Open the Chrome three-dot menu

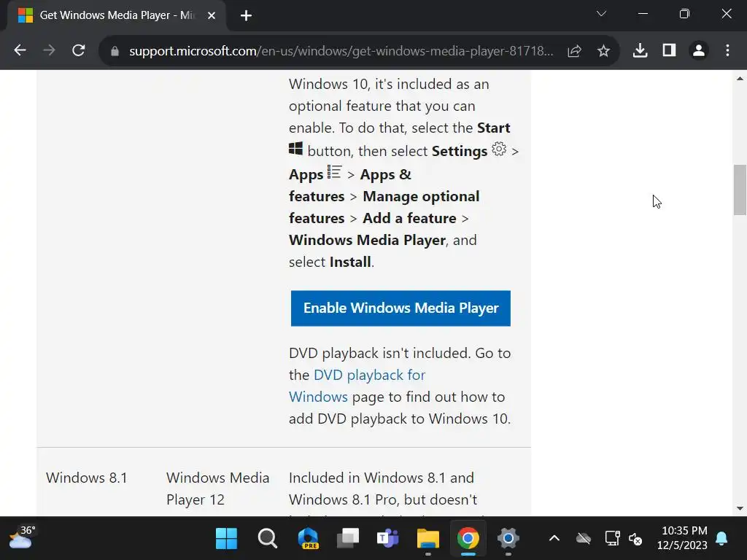pos(727,50)
